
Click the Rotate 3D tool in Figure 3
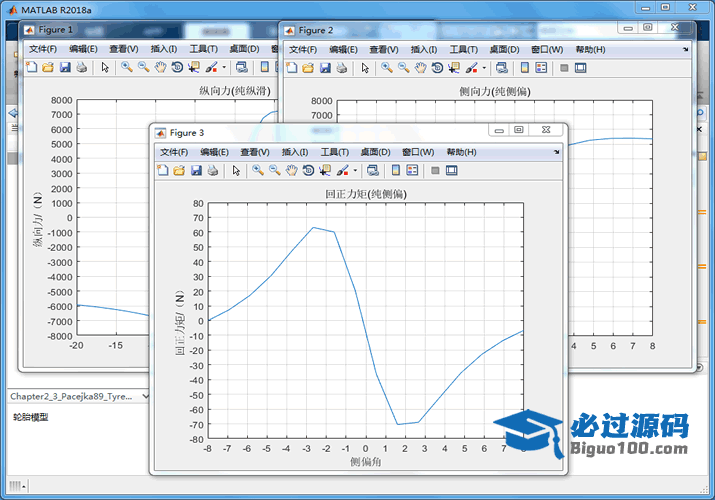click(308, 171)
